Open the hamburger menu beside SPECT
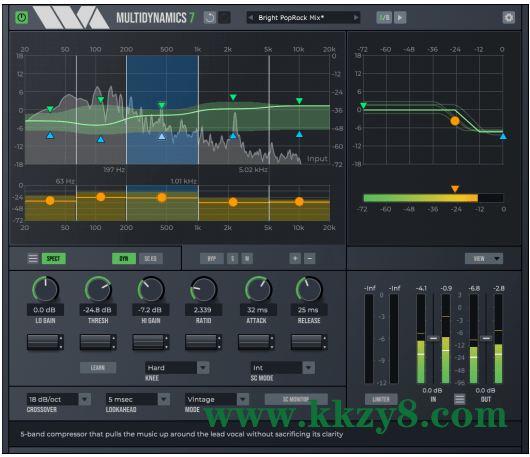Screen dimensions: 530x457 coord(33,259)
